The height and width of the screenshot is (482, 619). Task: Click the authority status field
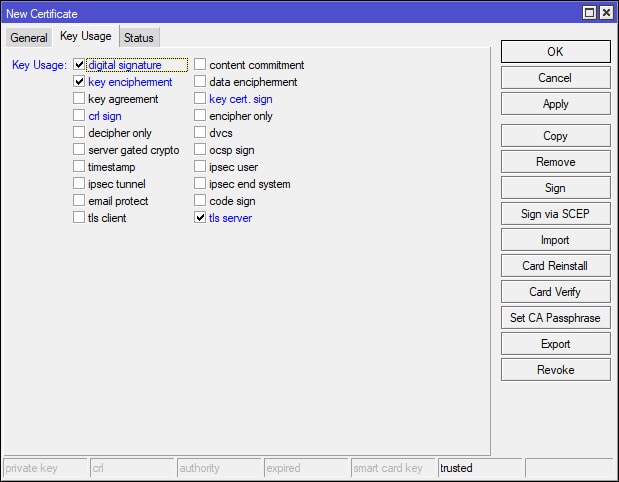pyautogui.click(x=219, y=468)
